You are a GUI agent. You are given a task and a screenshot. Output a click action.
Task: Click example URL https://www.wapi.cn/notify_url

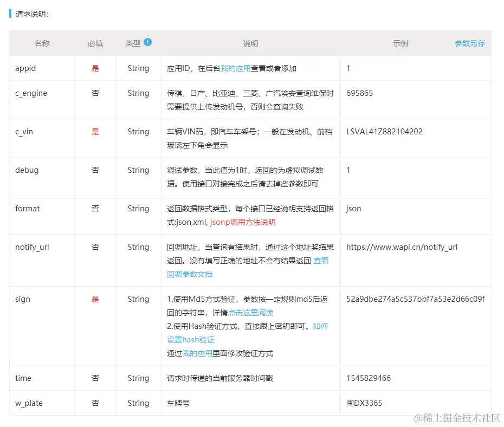[402, 247]
